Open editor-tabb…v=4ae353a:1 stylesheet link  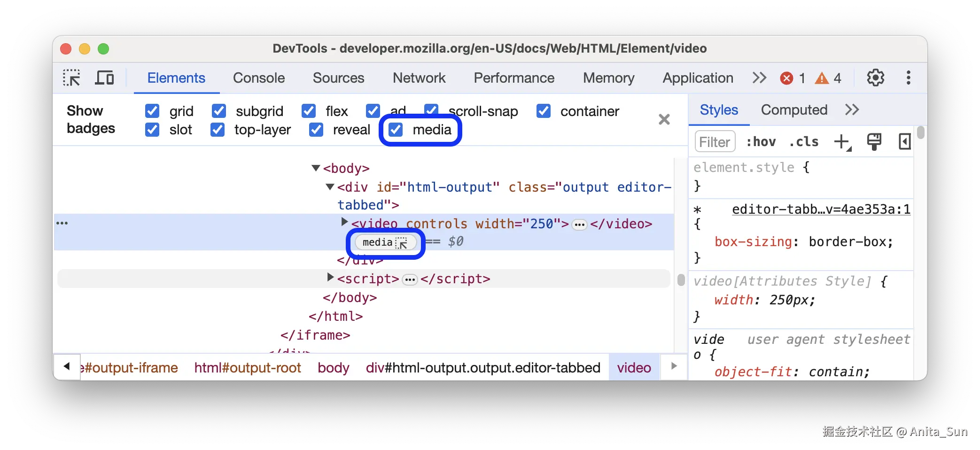(821, 209)
